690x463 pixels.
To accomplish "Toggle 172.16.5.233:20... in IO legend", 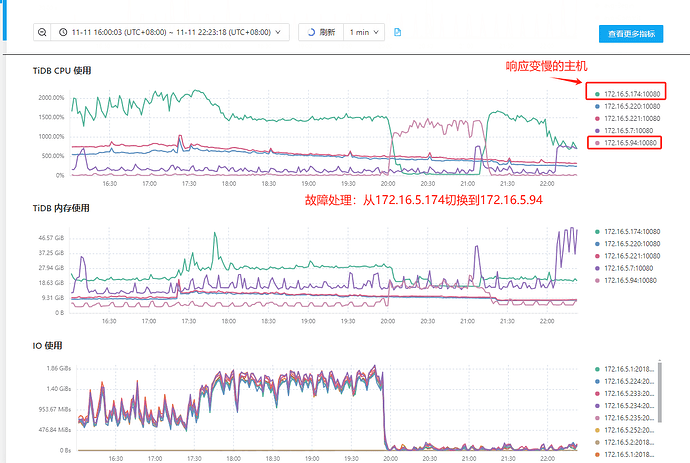I will click(625, 393).
